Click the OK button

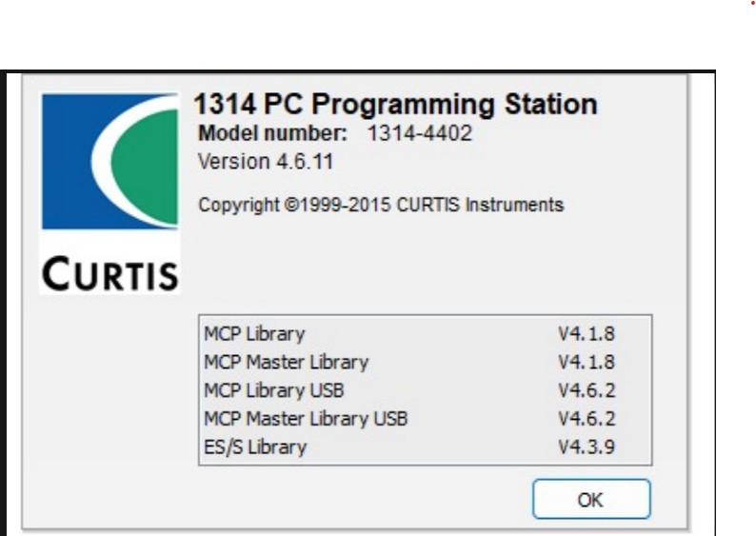pyautogui.click(x=590, y=499)
